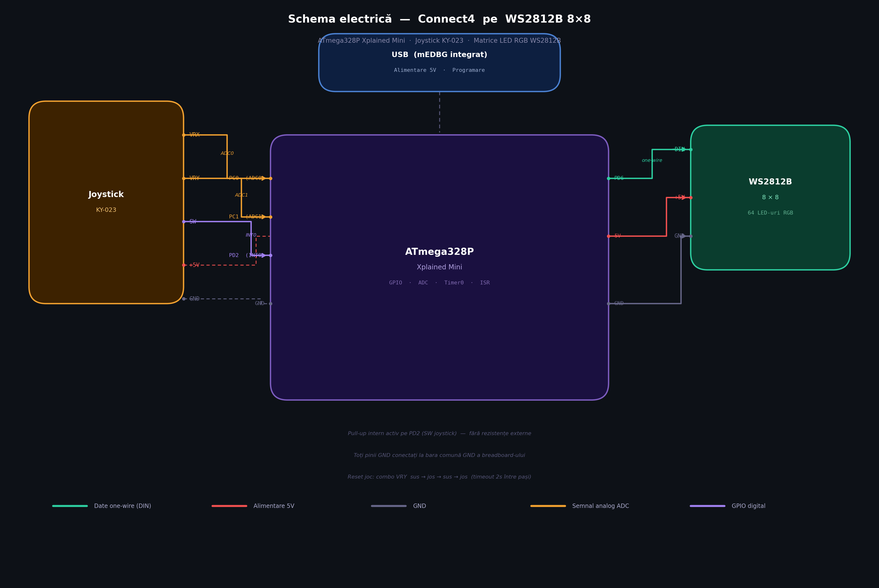Select the subtitle line listing Joystick KY-023 and Matrice LED

coord(439,41)
